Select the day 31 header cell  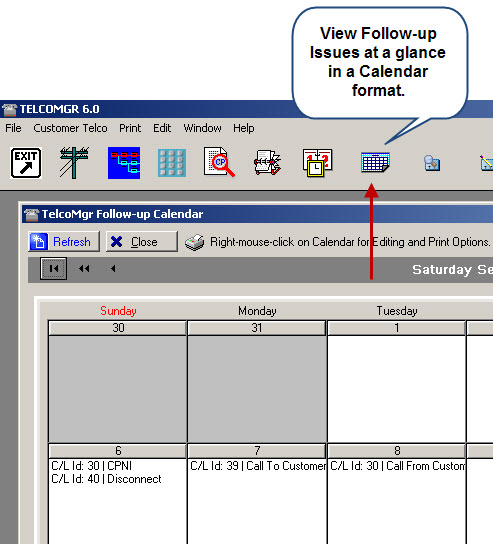(257, 328)
